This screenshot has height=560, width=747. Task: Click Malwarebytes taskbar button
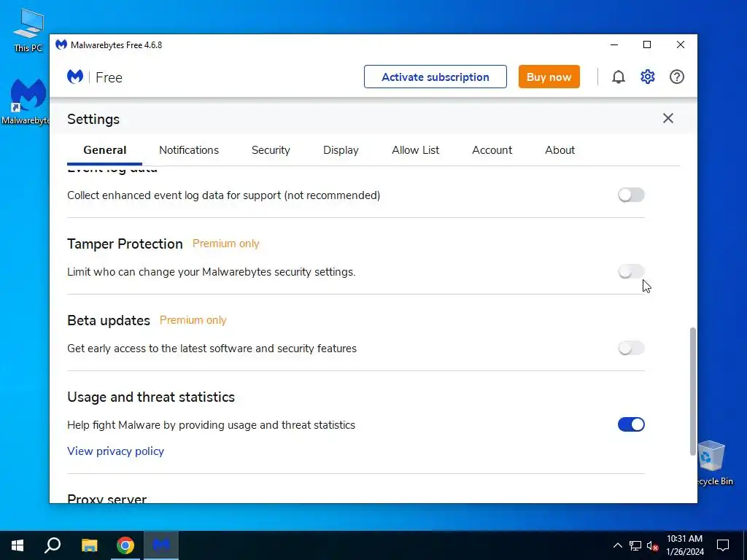pyautogui.click(x=161, y=545)
